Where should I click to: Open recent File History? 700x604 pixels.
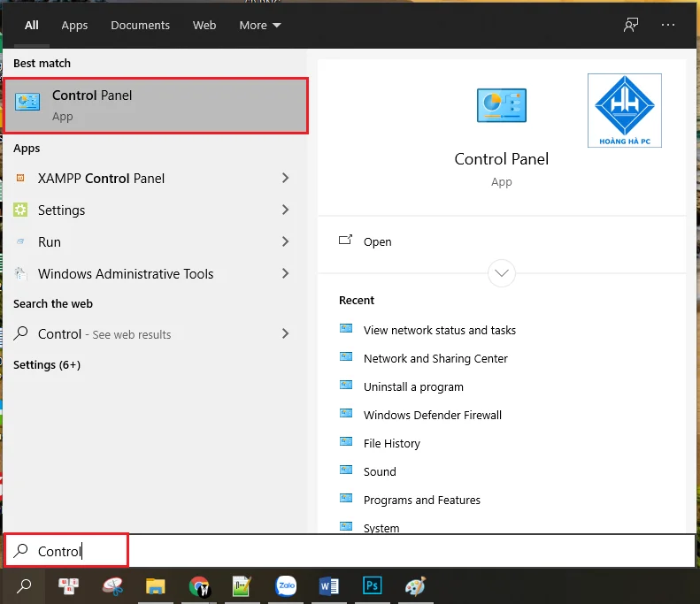pos(391,443)
